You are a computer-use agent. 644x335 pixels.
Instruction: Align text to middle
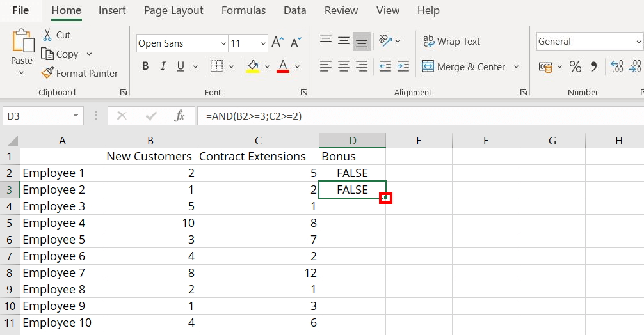click(x=344, y=40)
